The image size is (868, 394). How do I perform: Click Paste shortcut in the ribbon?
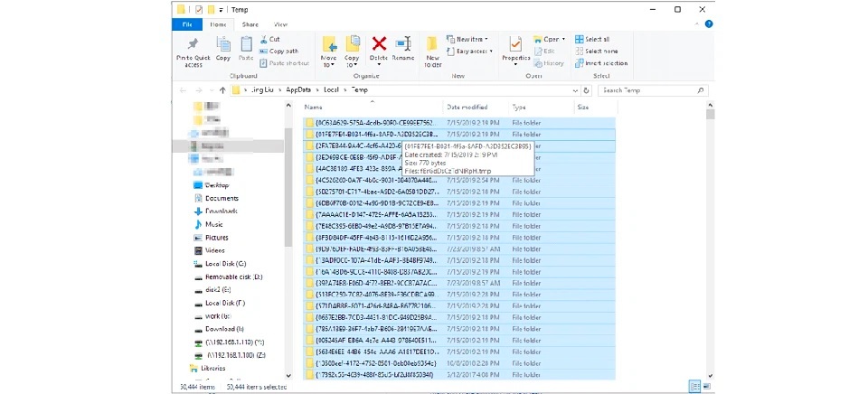pos(284,63)
